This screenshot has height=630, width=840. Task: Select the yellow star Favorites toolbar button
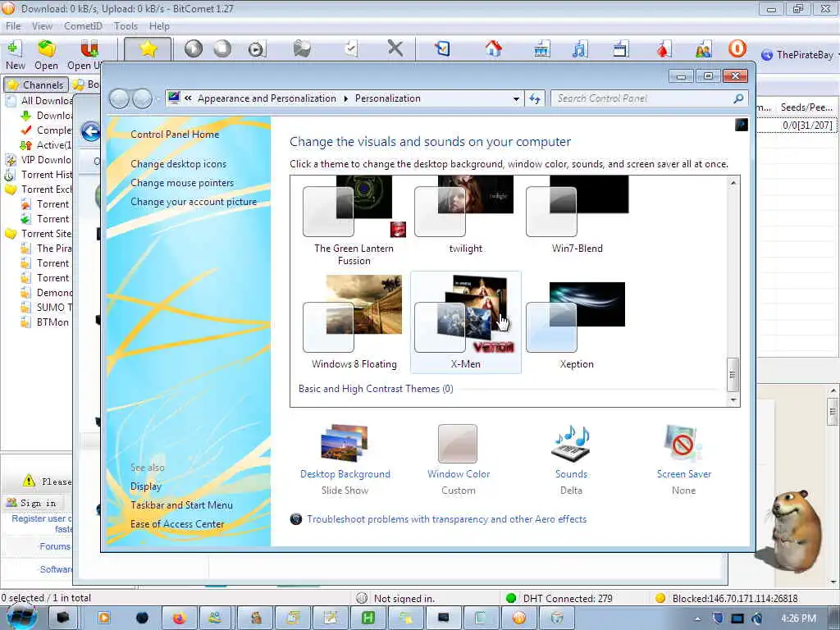click(148, 49)
